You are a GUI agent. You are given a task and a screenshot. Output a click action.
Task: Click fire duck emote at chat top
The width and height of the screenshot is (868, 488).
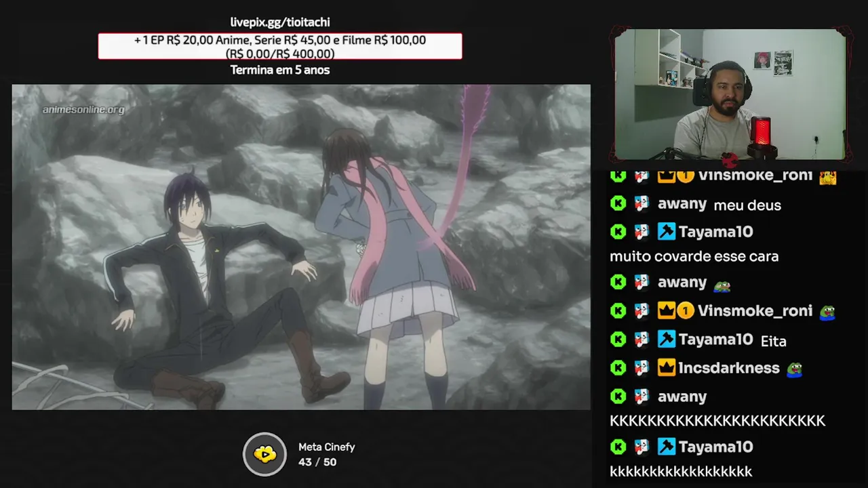pos(827,178)
